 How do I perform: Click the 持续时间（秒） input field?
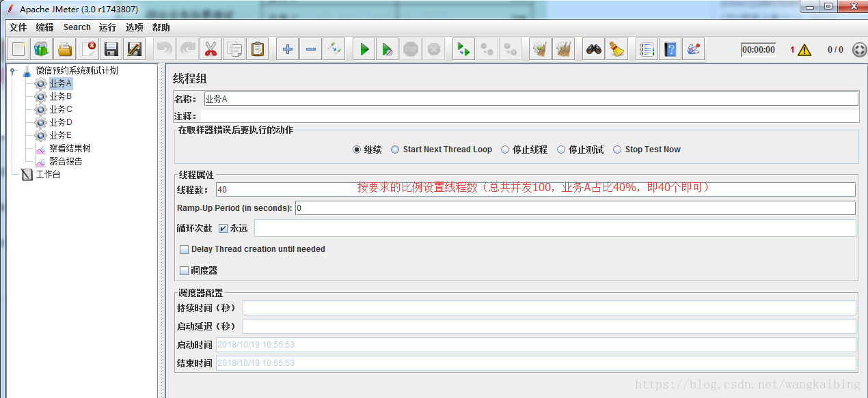click(550, 308)
